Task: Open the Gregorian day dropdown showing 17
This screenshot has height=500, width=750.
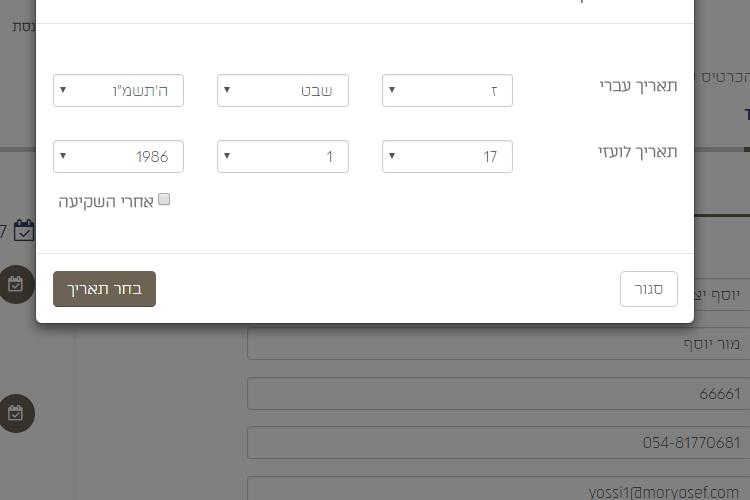Action: pyautogui.click(x=447, y=156)
